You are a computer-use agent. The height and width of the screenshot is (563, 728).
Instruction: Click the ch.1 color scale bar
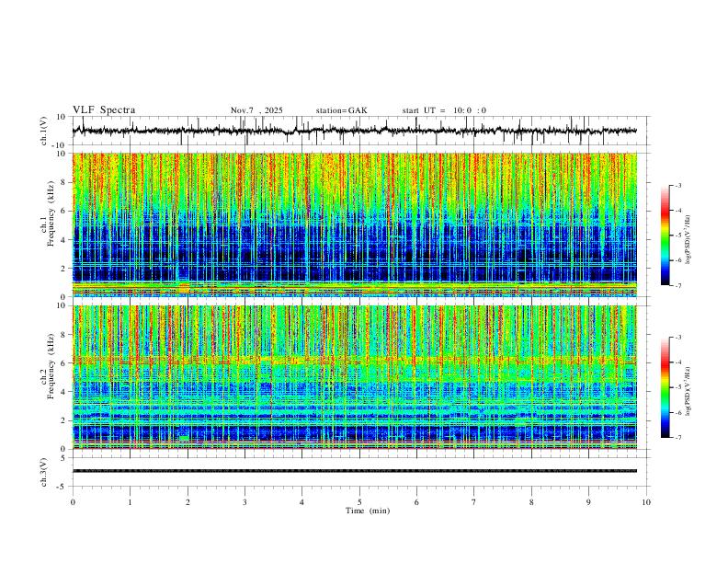click(x=665, y=236)
